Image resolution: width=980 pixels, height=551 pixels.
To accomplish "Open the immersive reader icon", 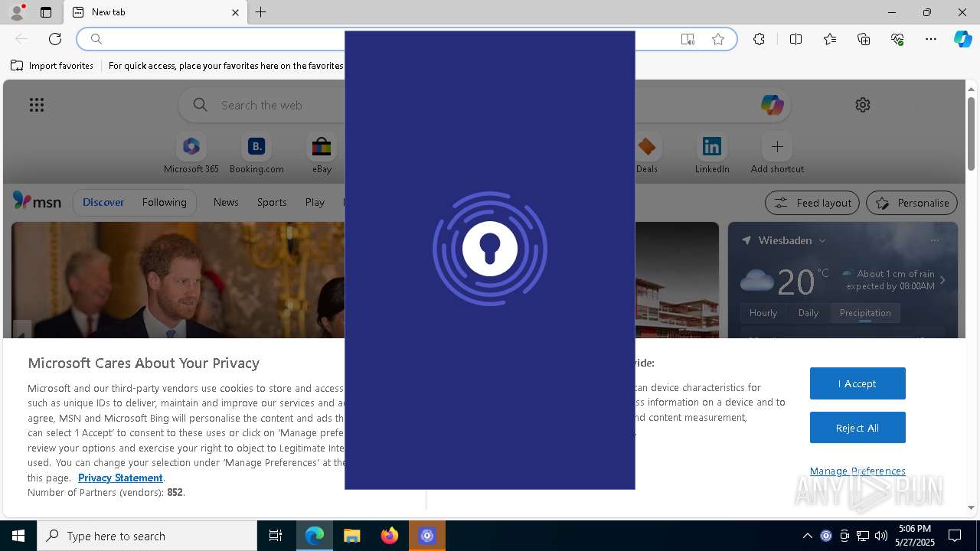I will click(x=688, y=39).
